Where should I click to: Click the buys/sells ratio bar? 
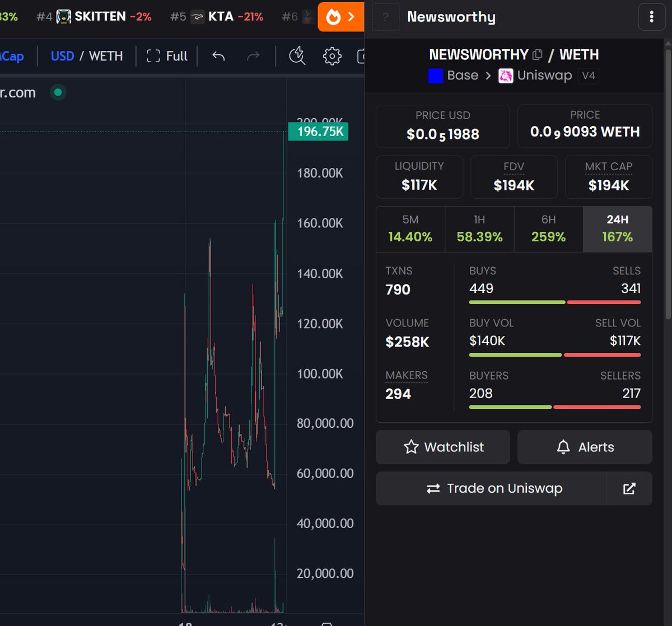(x=555, y=302)
